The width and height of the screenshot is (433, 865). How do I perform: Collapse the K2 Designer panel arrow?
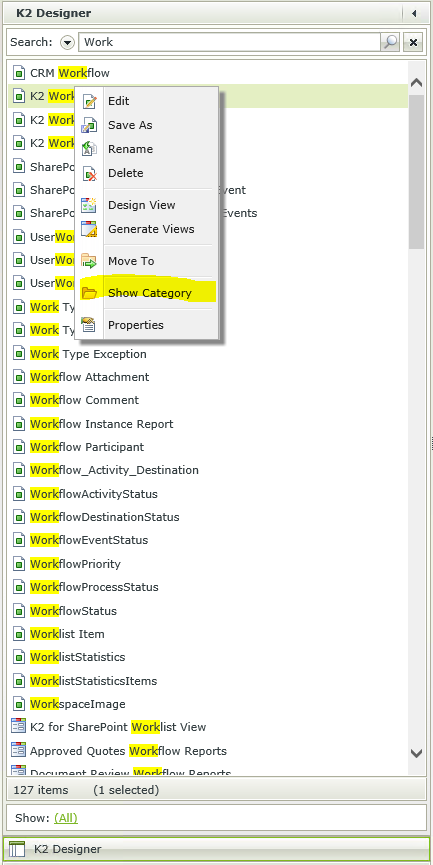click(x=414, y=14)
